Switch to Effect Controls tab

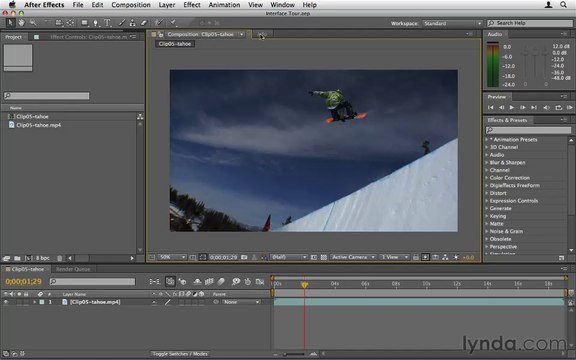88,37
